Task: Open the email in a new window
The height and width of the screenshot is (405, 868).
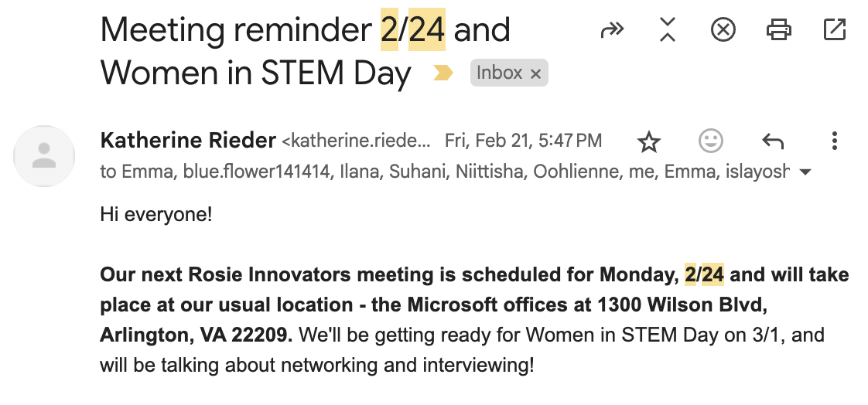Action: click(x=834, y=30)
